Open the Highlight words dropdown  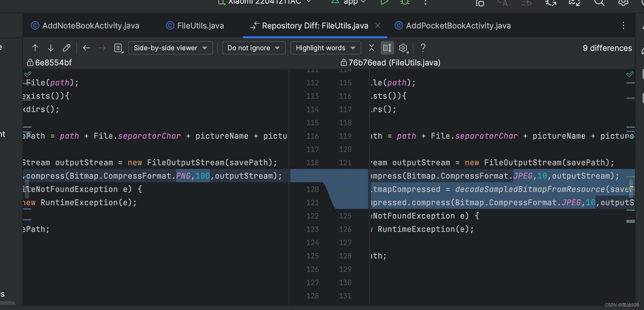point(325,48)
